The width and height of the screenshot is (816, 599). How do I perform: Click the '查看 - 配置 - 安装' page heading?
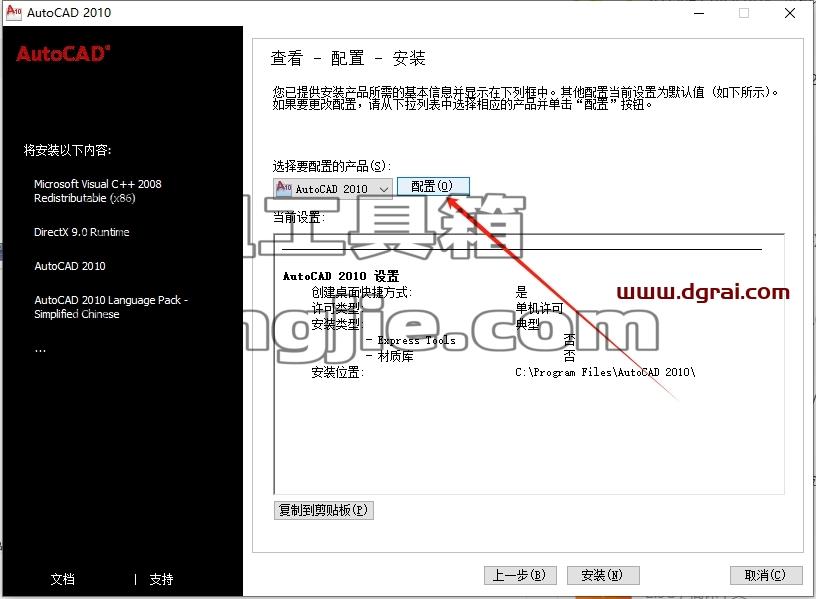[x=348, y=58]
